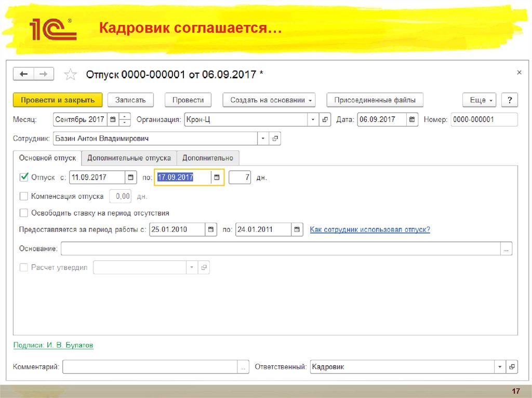Image resolution: width=532 pixels, height=398 pixels.
Task: Open the Дополнительно tab
Action: pos(208,158)
